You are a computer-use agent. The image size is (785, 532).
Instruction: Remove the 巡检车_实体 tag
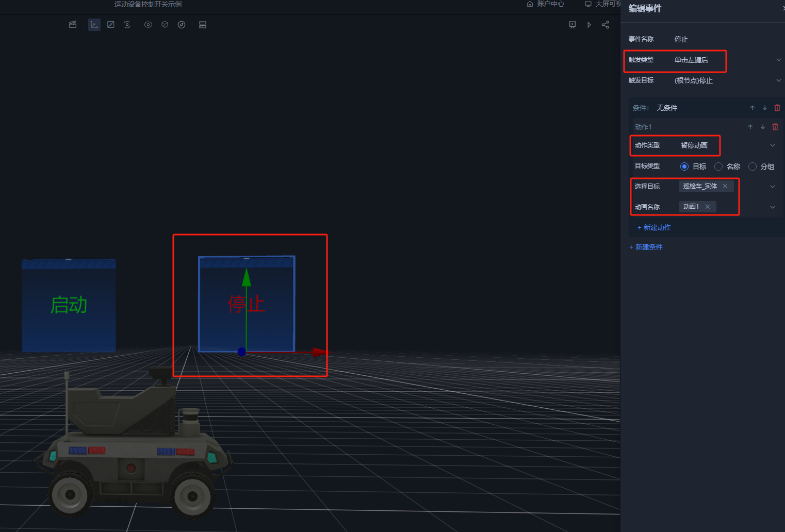tap(725, 186)
